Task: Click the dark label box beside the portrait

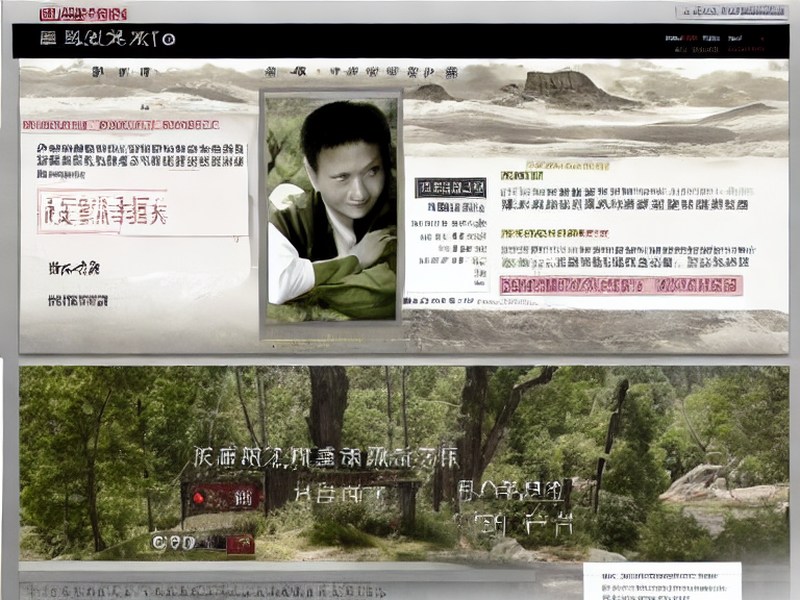Action: 450,188
